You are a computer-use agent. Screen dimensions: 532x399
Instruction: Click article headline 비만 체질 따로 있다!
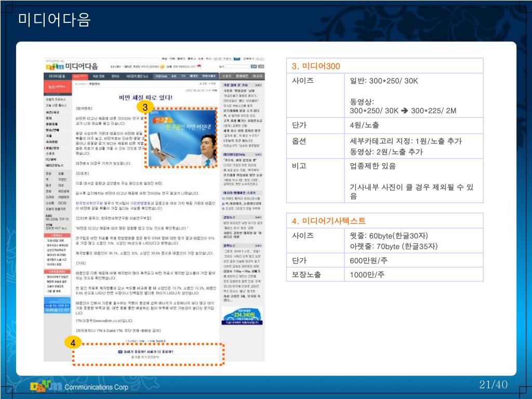[145, 98]
